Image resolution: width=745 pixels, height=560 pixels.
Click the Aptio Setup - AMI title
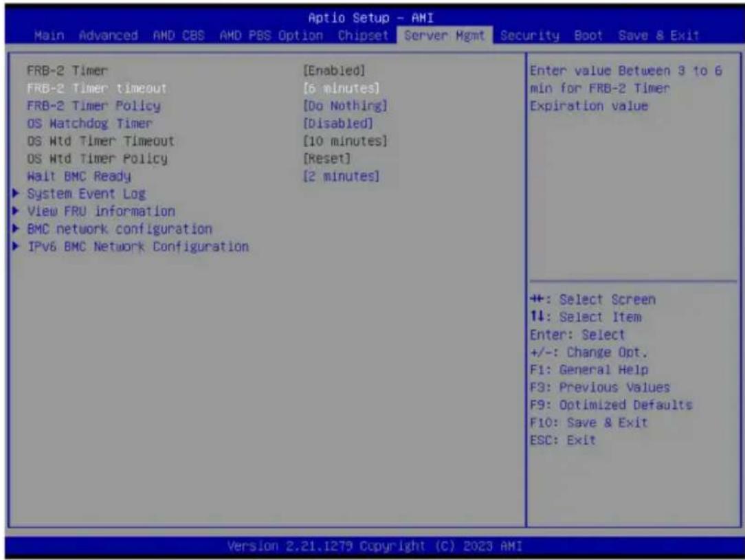pos(371,18)
